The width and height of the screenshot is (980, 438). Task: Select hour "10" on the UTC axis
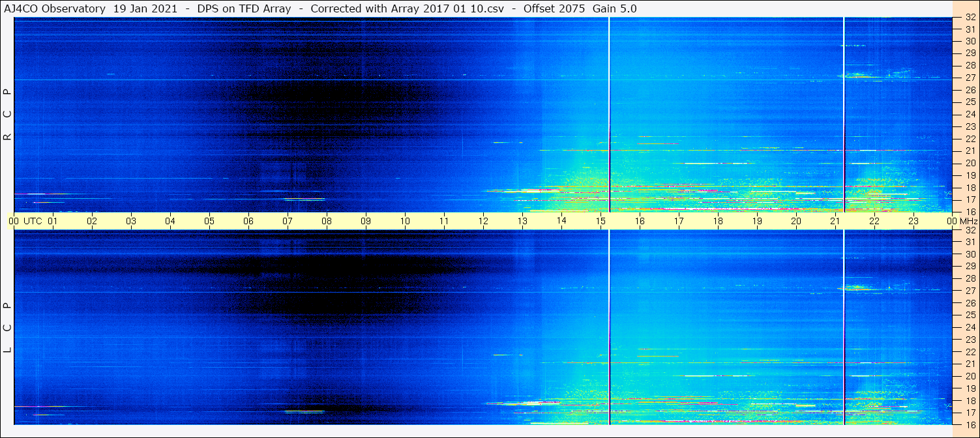tap(405, 221)
